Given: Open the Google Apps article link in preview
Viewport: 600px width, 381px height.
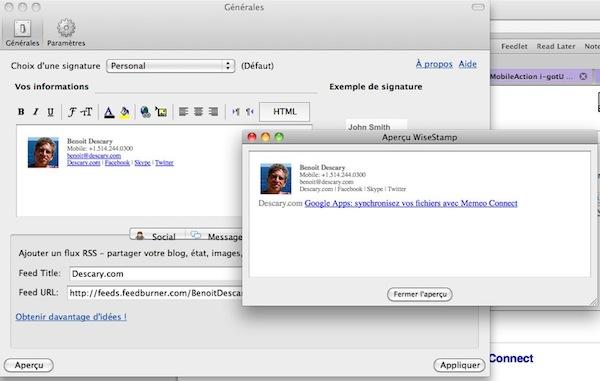Looking at the screenshot, I should [411, 204].
